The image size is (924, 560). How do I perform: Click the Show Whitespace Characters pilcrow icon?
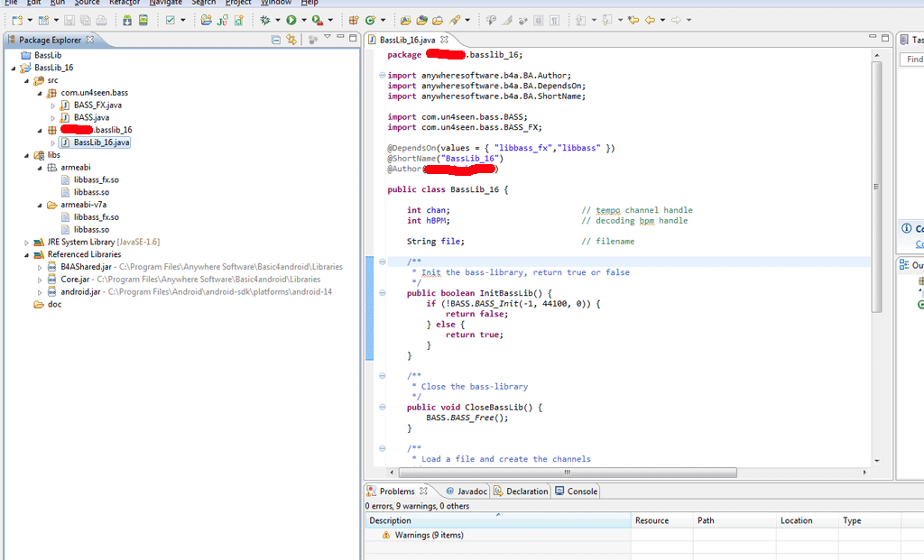(555, 21)
